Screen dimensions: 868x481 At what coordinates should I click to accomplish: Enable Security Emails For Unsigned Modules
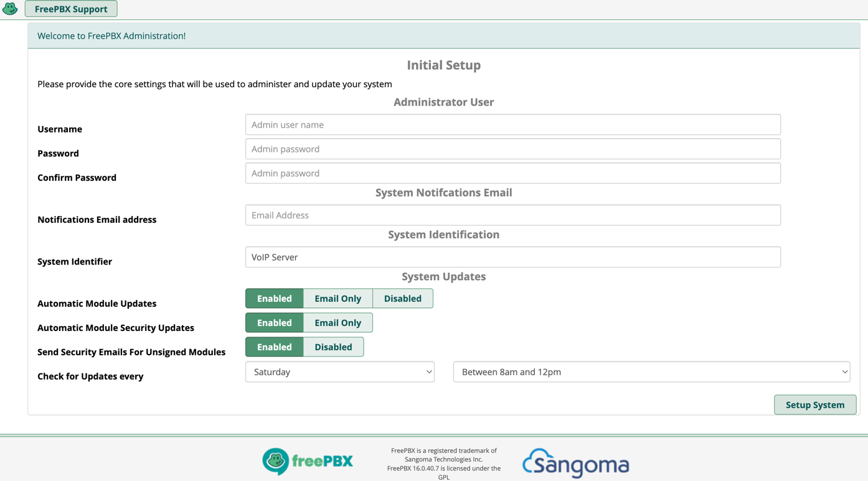pyautogui.click(x=275, y=347)
